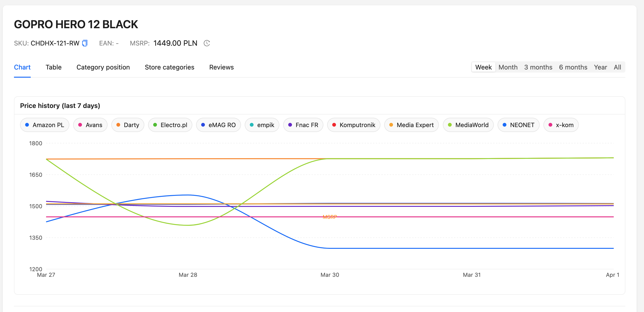
Task: Select the 3 months range
Action: 538,67
